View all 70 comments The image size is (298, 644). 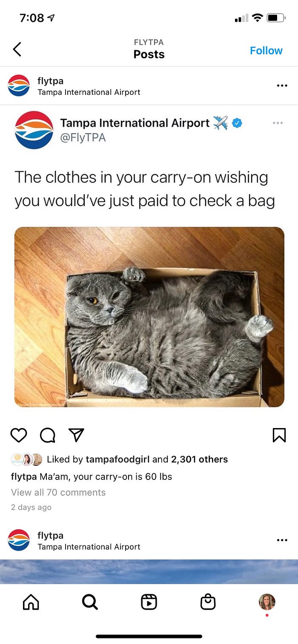[x=58, y=492]
